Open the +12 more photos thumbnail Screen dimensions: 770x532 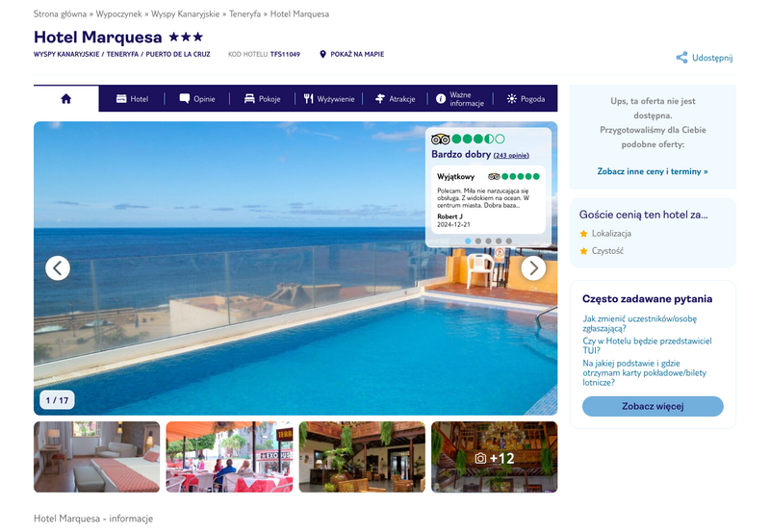point(494,457)
